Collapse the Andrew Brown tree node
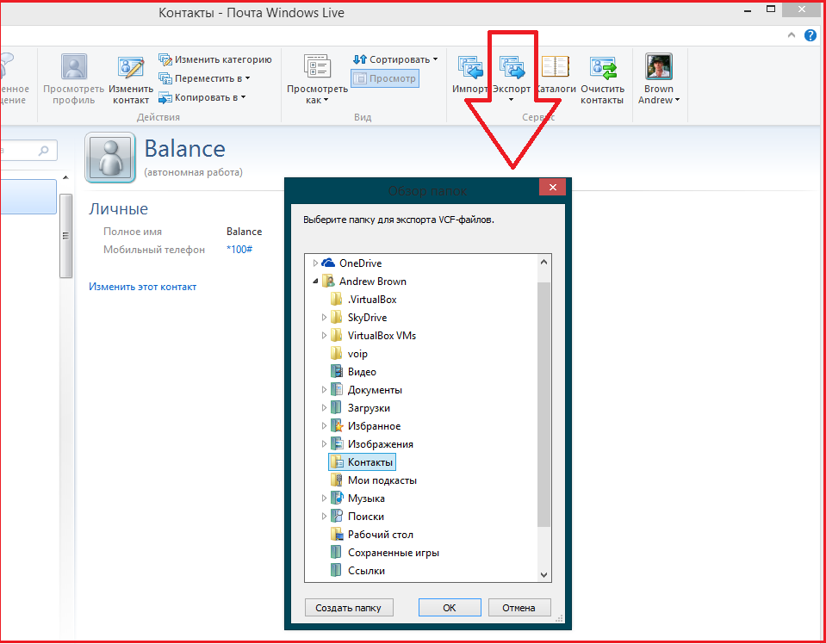Screen dimensions: 826x644 coord(315,282)
